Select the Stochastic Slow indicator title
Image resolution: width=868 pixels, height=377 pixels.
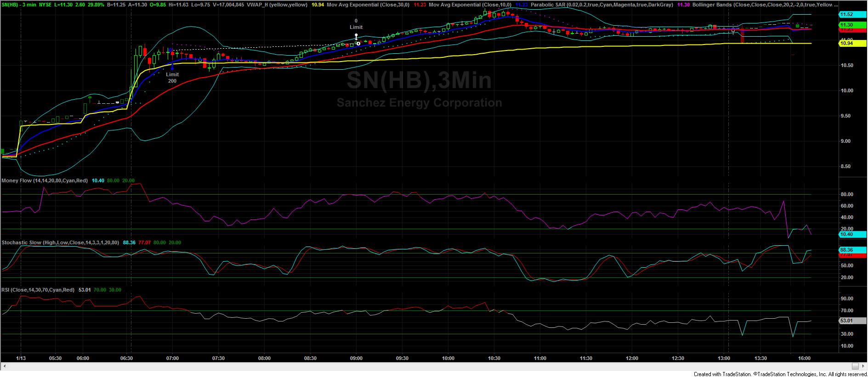(60, 242)
